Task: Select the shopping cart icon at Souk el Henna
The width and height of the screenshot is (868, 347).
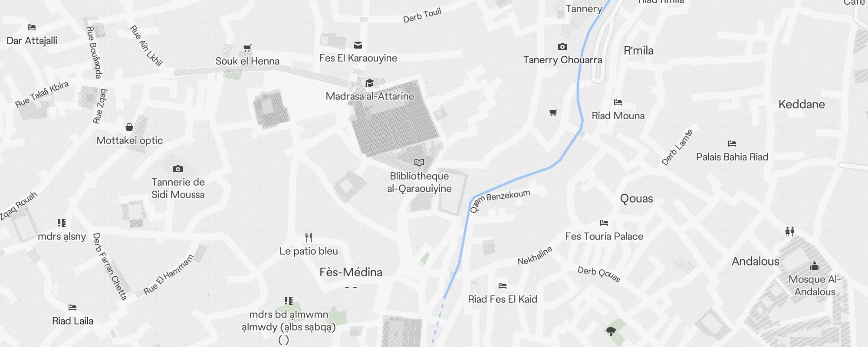Action: (x=247, y=48)
